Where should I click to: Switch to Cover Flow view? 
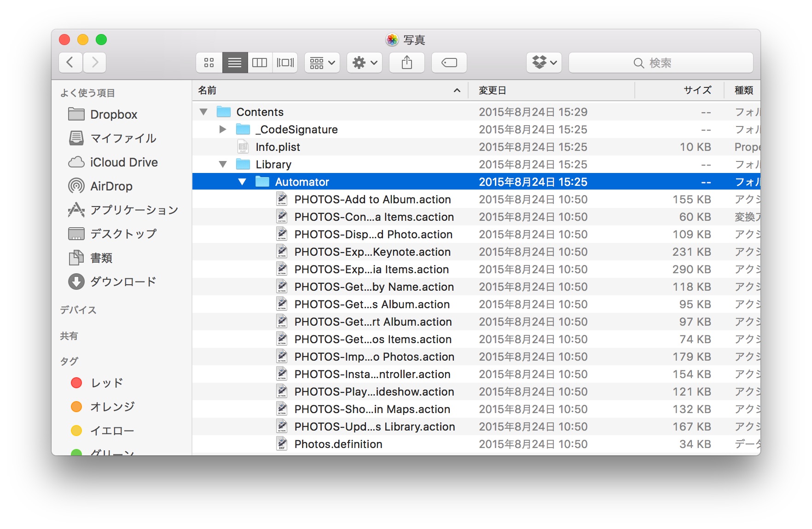(285, 63)
